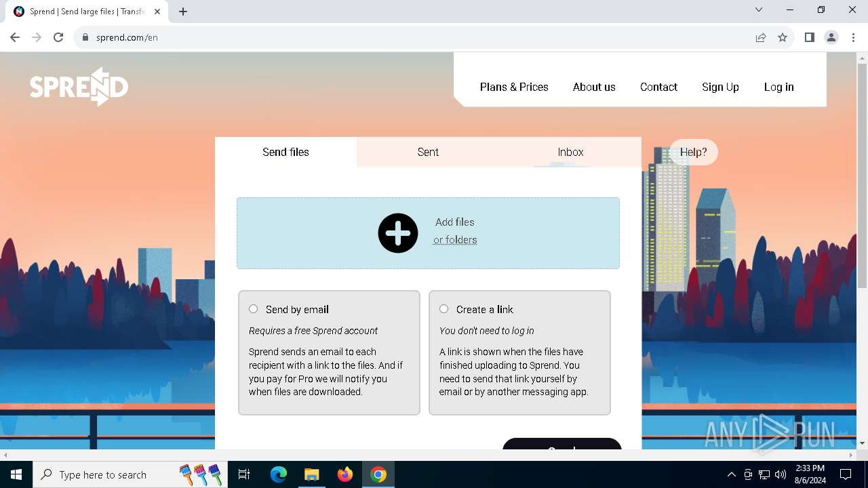Click the Add files text
Viewport: 868px width, 488px height.
tap(455, 222)
